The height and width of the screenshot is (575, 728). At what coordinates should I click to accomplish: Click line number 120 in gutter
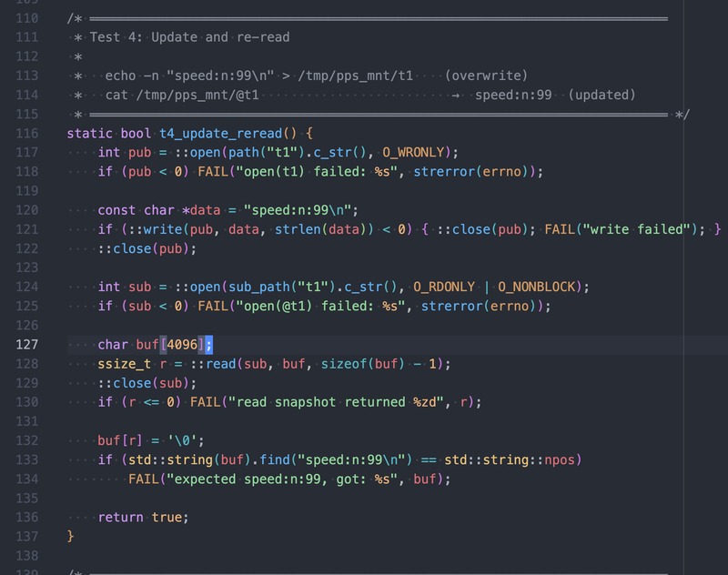coord(27,210)
